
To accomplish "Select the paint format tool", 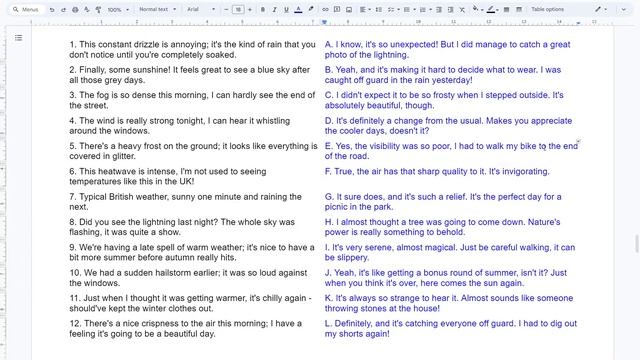I will [98, 9].
